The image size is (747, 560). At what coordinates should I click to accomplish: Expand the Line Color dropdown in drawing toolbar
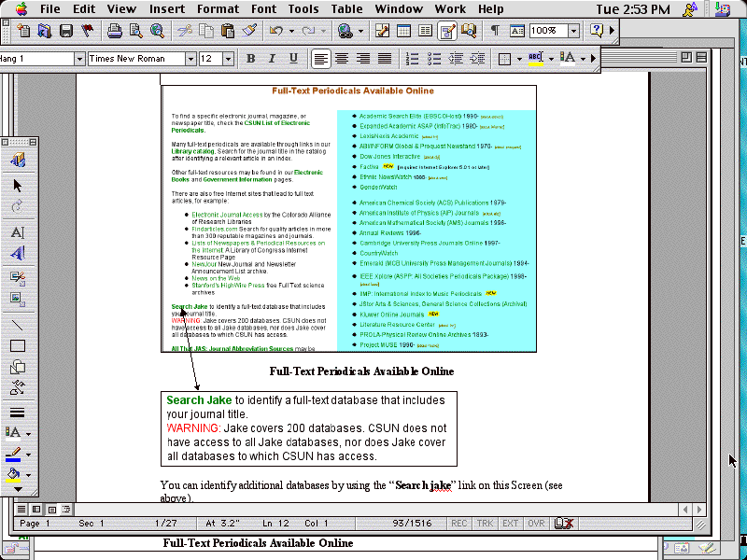[29, 455]
